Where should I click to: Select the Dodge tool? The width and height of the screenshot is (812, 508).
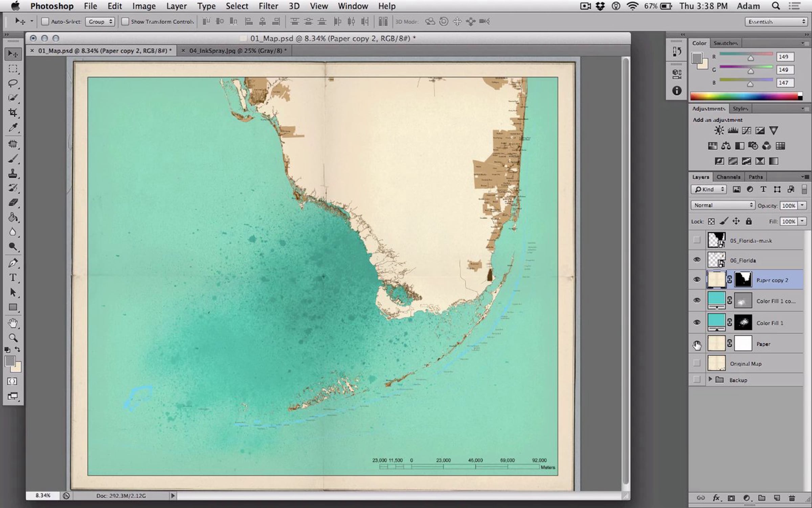(x=13, y=247)
